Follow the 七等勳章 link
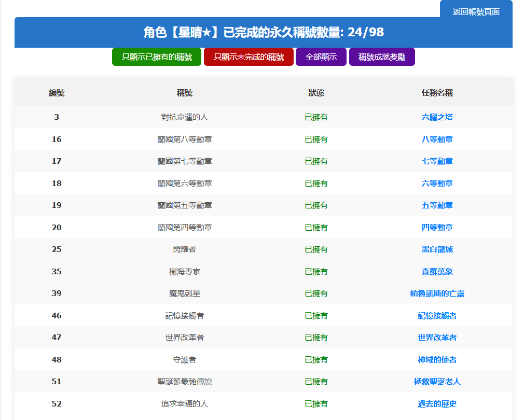This screenshot has height=420, width=524. pos(437,161)
